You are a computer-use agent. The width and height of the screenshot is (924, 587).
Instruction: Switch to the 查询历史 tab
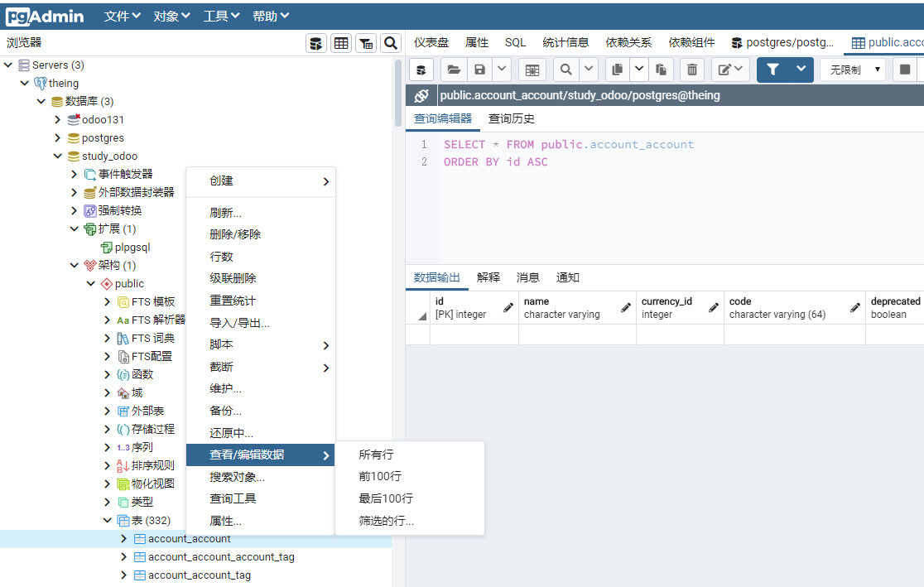tap(512, 118)
